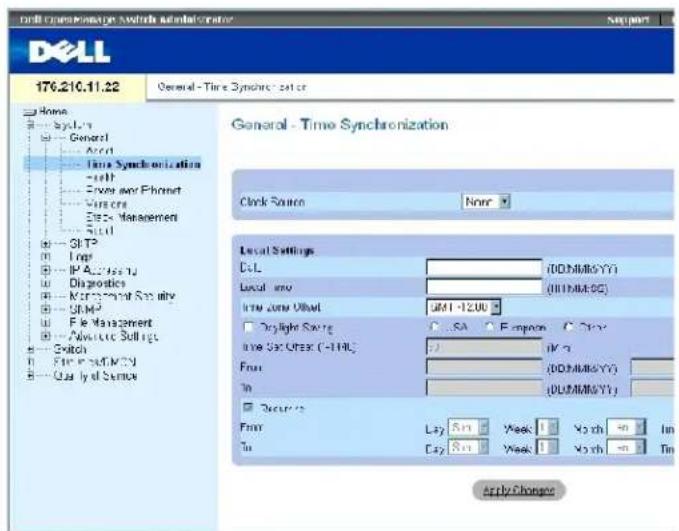Click the Date input field
679x531 pixels.
[484, 268]
